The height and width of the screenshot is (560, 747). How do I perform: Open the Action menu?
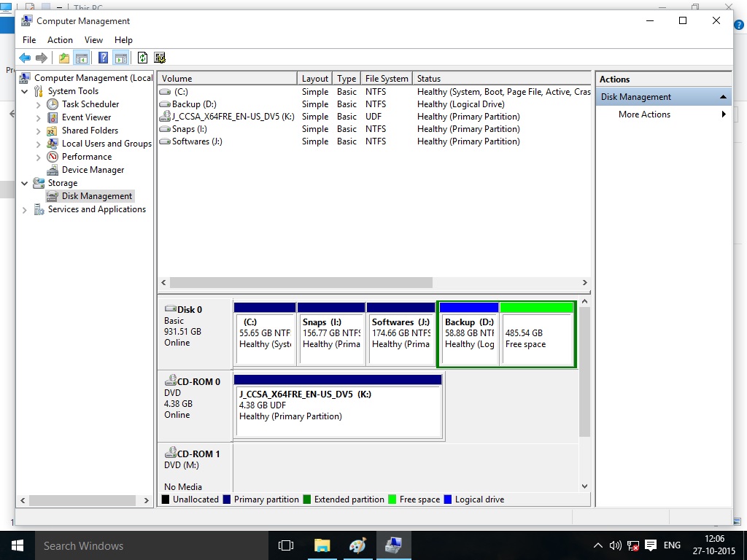pos(60,40)
